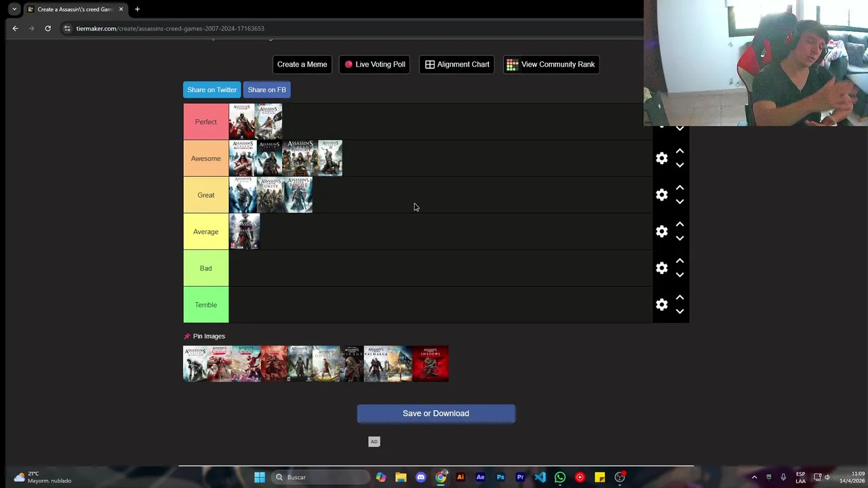Open After Effects from the taskbar
This screenshot has height=488, width=868.
480,477
